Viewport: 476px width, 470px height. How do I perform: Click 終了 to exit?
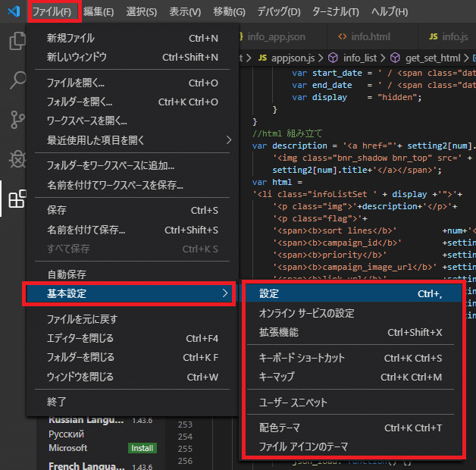(133, 402)
